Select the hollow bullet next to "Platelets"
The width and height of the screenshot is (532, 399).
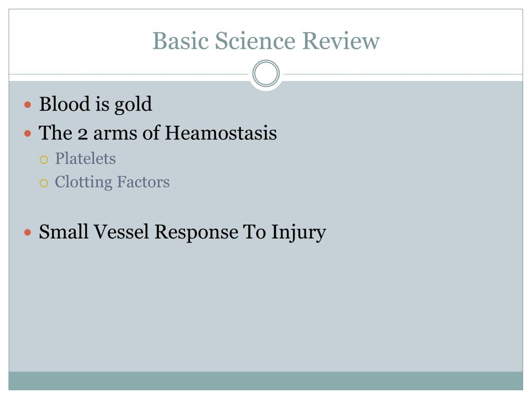(x=44, y=159)
